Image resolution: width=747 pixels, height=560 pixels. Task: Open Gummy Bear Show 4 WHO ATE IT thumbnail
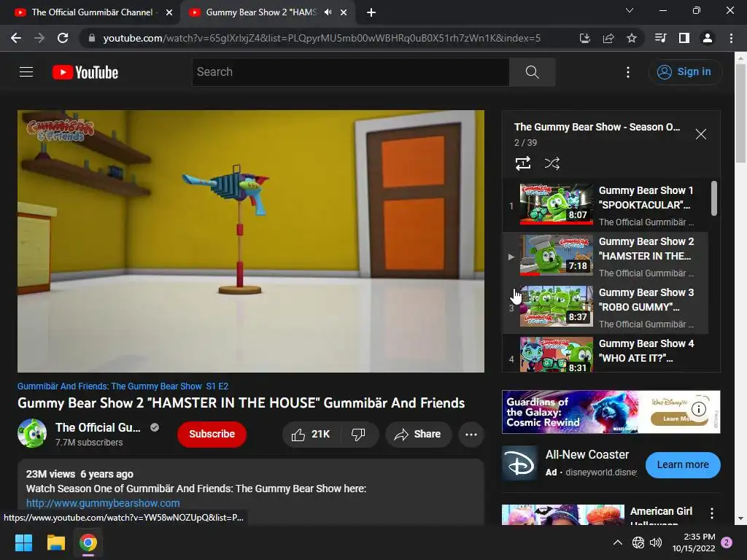pyautogui.click(x=556, y=354)
